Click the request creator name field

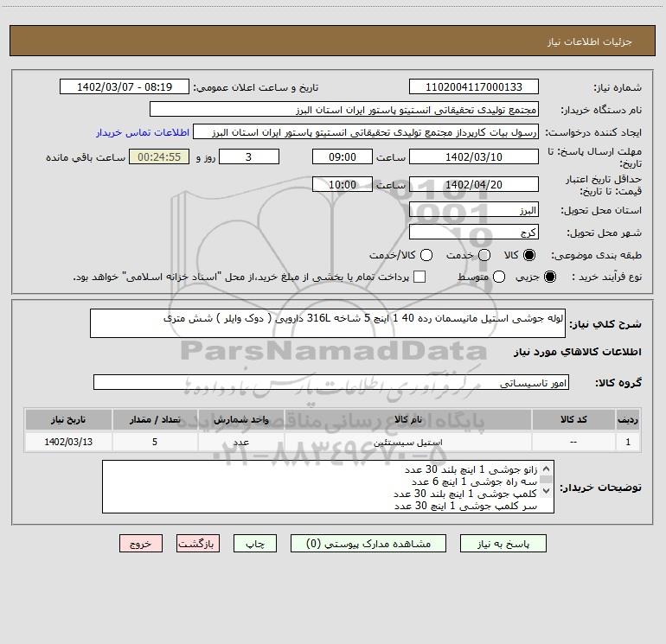point(366,131)
